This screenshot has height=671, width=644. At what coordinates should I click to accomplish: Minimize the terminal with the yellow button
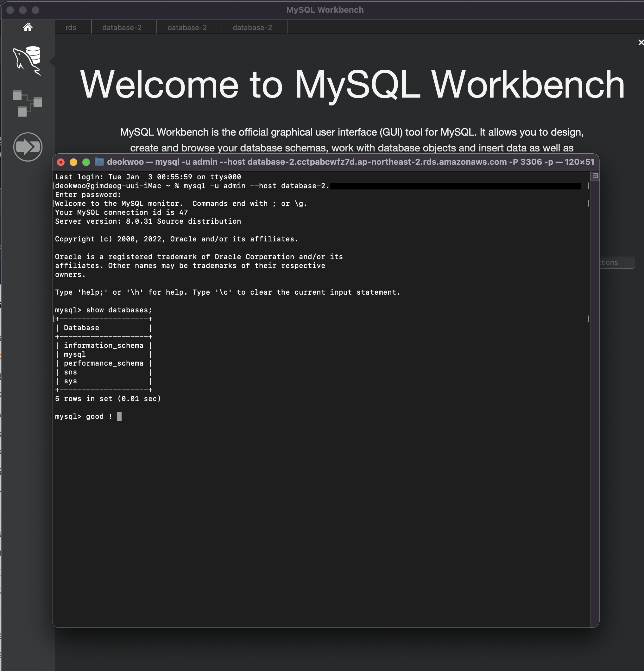(x=73, y=162)
